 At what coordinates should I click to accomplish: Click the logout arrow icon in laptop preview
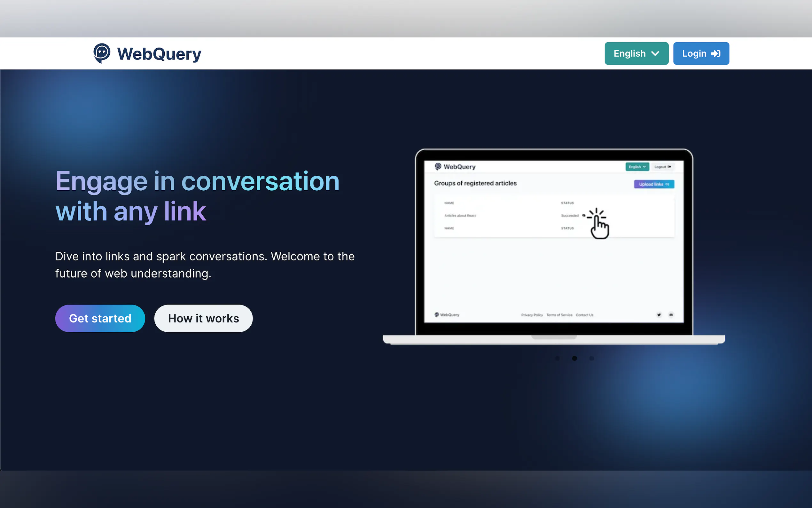click(669, 167)
